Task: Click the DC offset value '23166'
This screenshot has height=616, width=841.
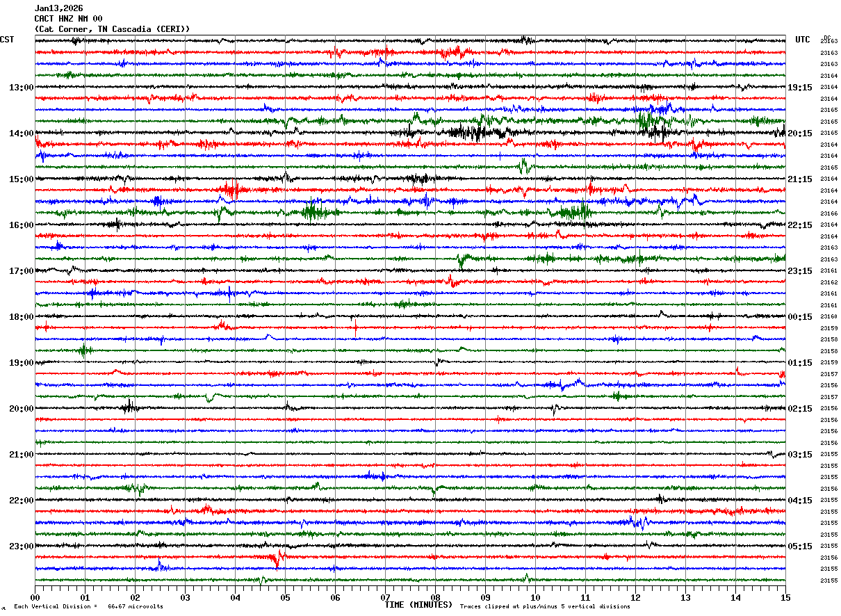Action: (828, 213)
